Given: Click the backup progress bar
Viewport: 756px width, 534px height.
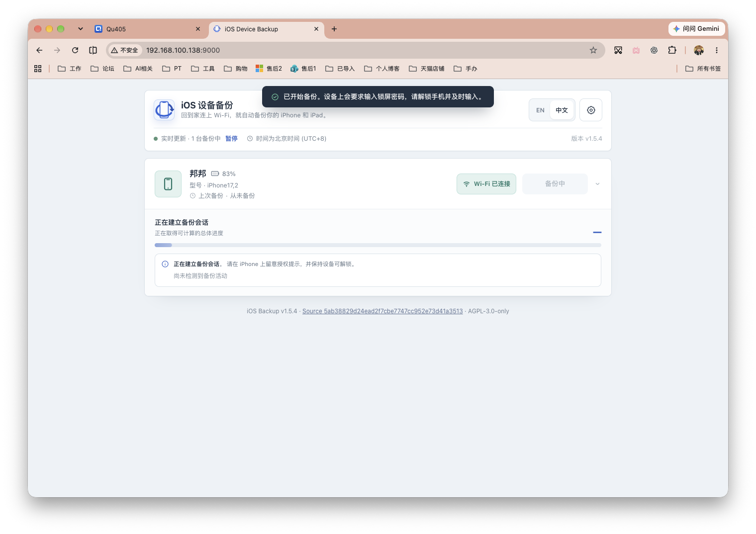Looking at the screenshot, I should point(378,245).
